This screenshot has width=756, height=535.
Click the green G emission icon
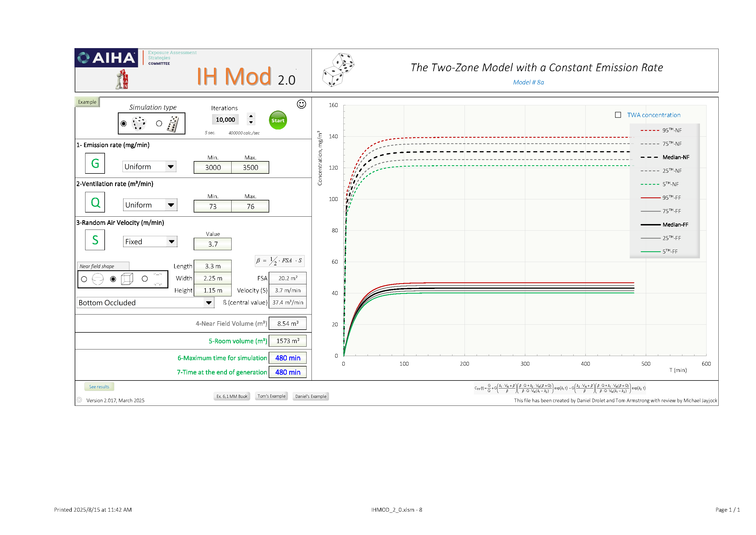click(x=95, y=163)
